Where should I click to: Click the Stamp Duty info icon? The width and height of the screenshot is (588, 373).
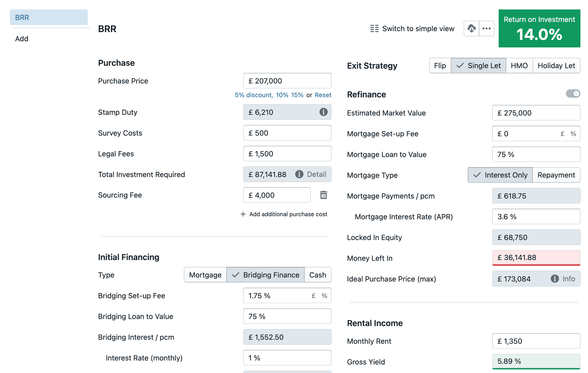(x=323, y=112)
